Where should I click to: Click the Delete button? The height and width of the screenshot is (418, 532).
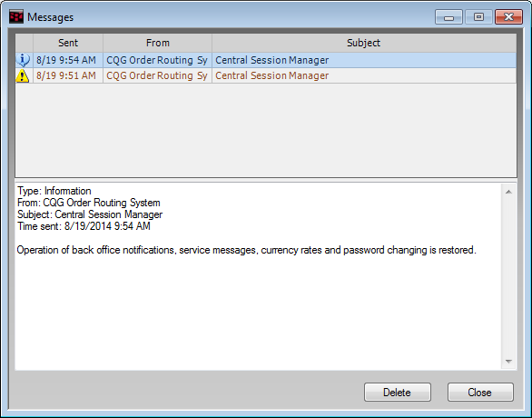click(x=398, y=393)
